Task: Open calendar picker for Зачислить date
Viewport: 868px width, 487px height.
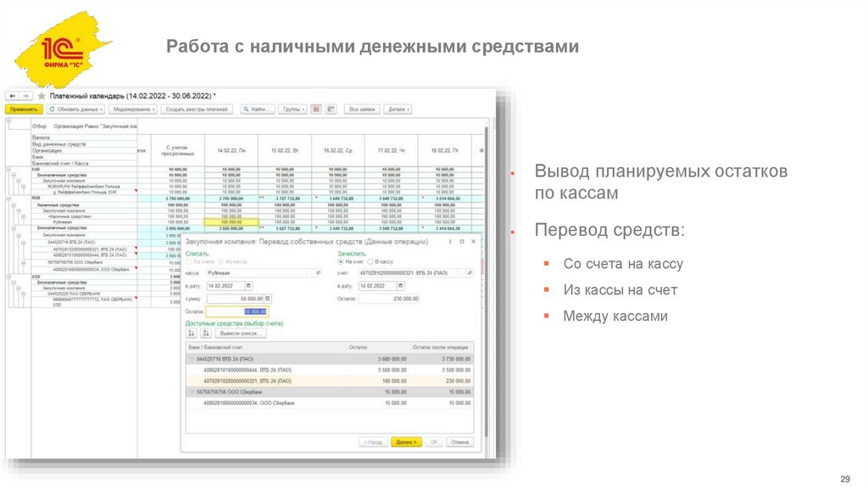Action: point(401,286)
